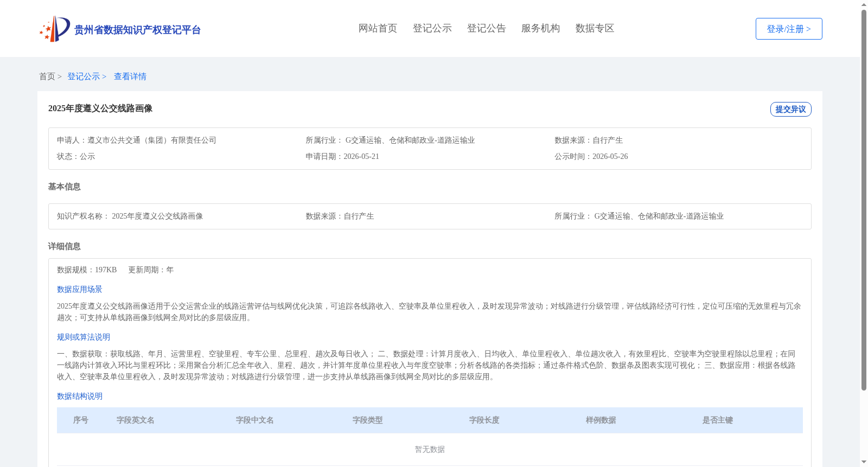Screen dimensions: 868x467
Task: Click the 数据应用场景 heading
Action: click(80, 290)
